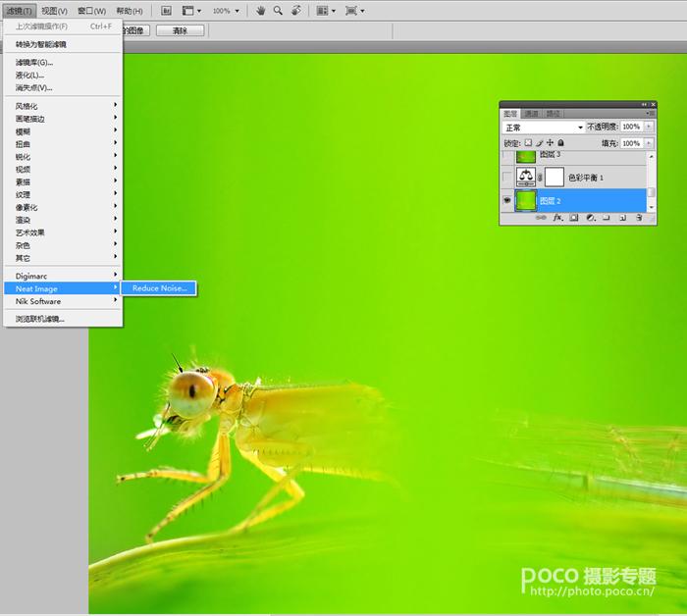Show the 色彩平衡 1 adjustment layer
This screenshot has height=616, width=687.
pyautogui.click(x=507, y=177)
